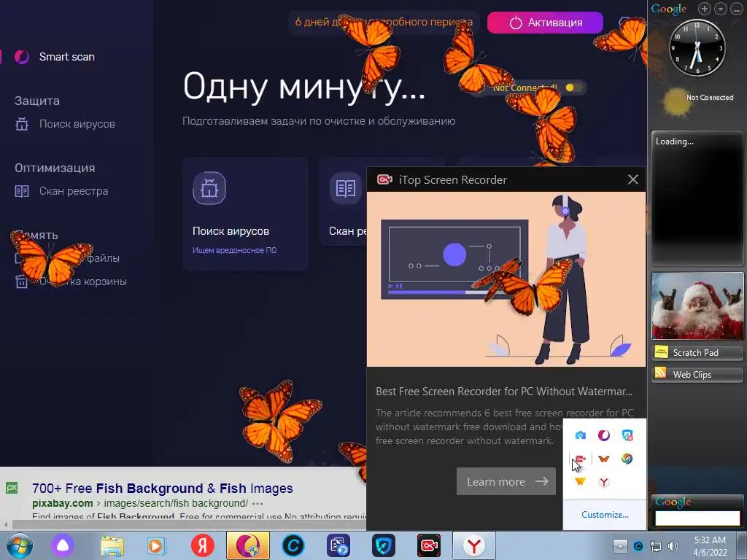This screenshot has height=560, width=747.
Task: Click the orange W tray icon
Action: click(580, 482)
